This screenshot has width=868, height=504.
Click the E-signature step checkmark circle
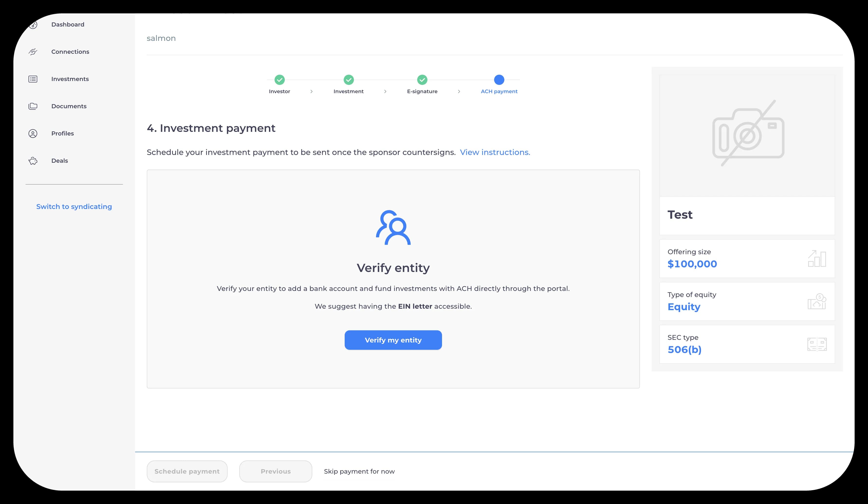click(x=422, y=80)
